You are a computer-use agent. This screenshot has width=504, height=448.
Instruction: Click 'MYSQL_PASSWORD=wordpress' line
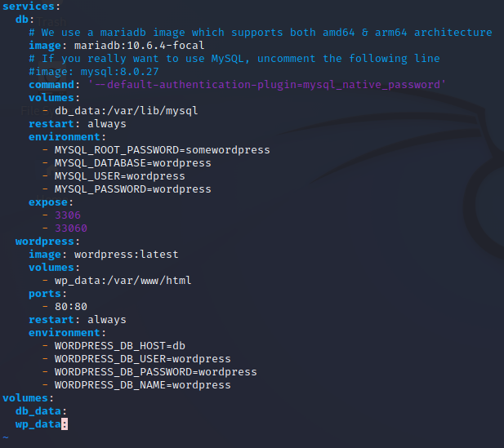(x=133, y=189)
